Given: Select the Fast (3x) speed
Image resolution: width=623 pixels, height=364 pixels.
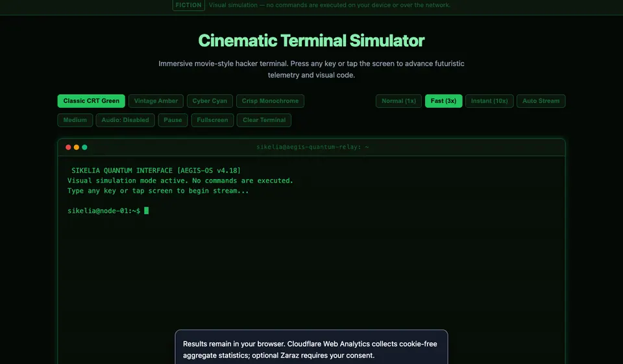Looking at the screenshot, I should [x=443, y=101].
